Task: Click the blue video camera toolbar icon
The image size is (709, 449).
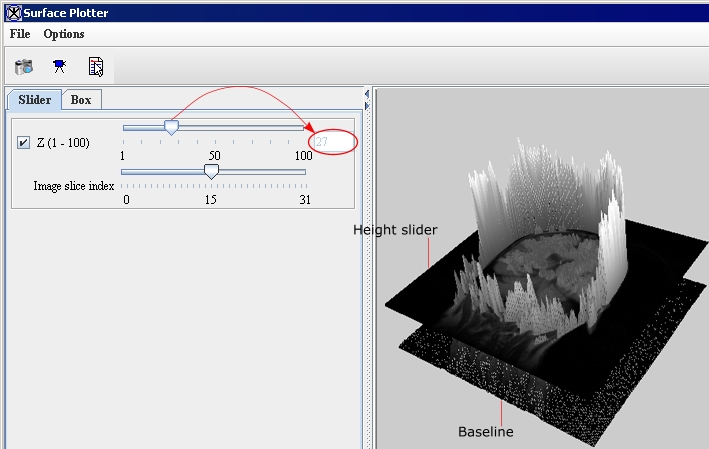Action: [60, 67]
